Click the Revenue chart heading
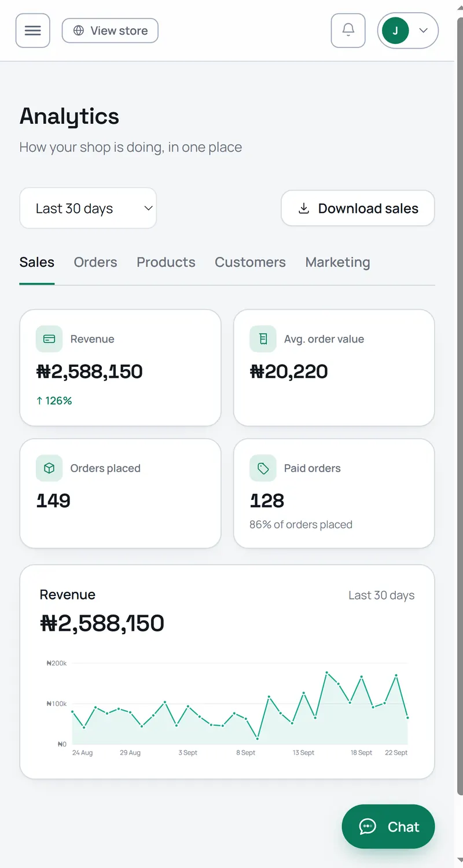 [68, 595]
